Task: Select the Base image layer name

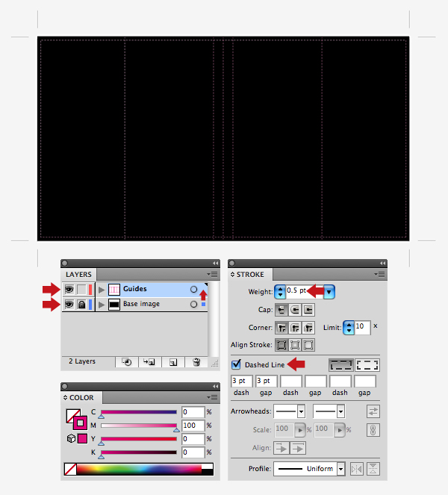Action: tap(141, 304)
